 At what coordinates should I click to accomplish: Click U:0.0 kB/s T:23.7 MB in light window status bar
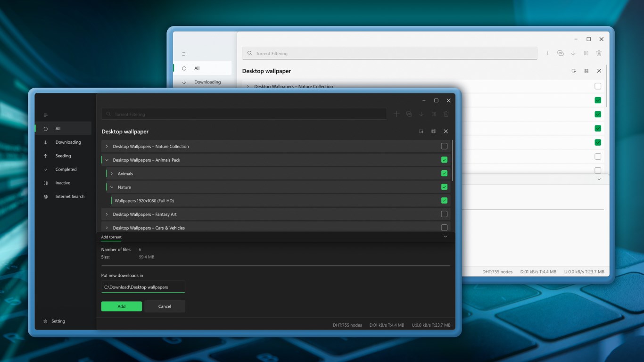tap(583, 271)
